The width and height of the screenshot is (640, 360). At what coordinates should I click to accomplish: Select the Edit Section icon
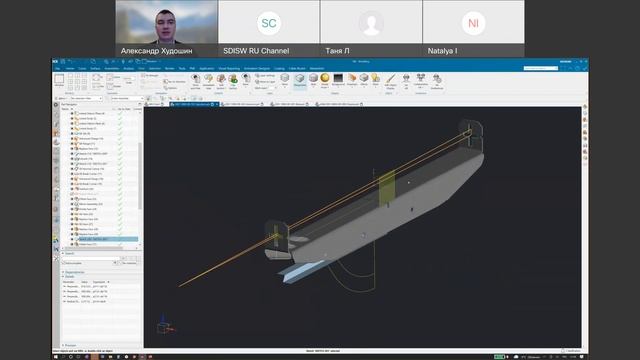(221, 81)
